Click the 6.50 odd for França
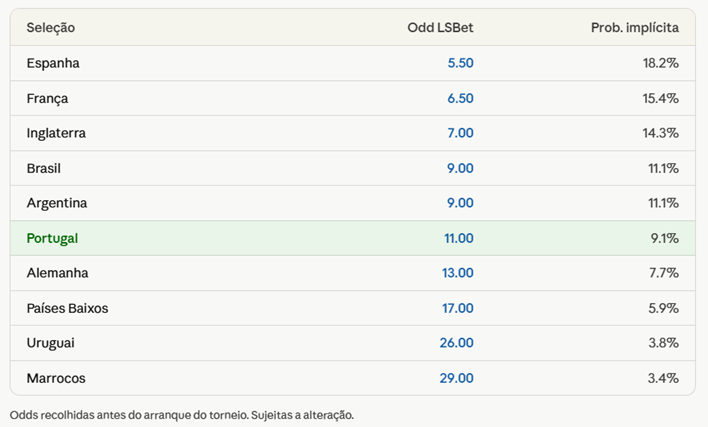Screen dimensions: 708x427 pos(461,98)
